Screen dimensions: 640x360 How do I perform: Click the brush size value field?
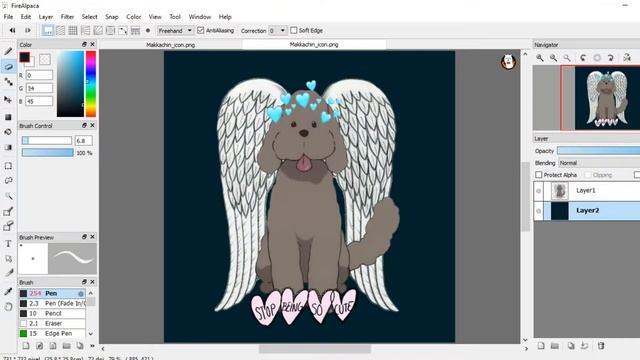point(84,140)
